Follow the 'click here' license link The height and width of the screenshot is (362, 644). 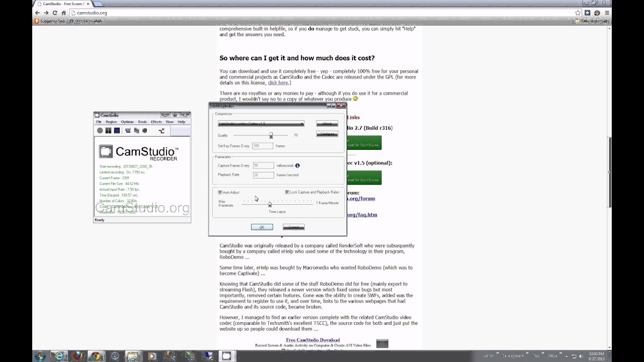[x=278, y=83]
